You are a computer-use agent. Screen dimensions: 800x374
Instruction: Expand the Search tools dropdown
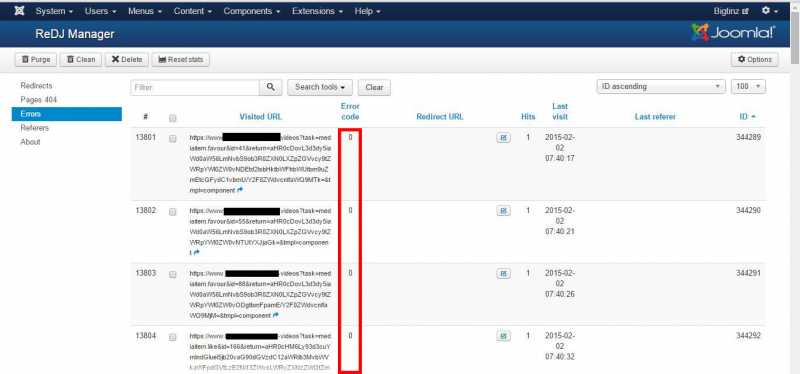320,87
